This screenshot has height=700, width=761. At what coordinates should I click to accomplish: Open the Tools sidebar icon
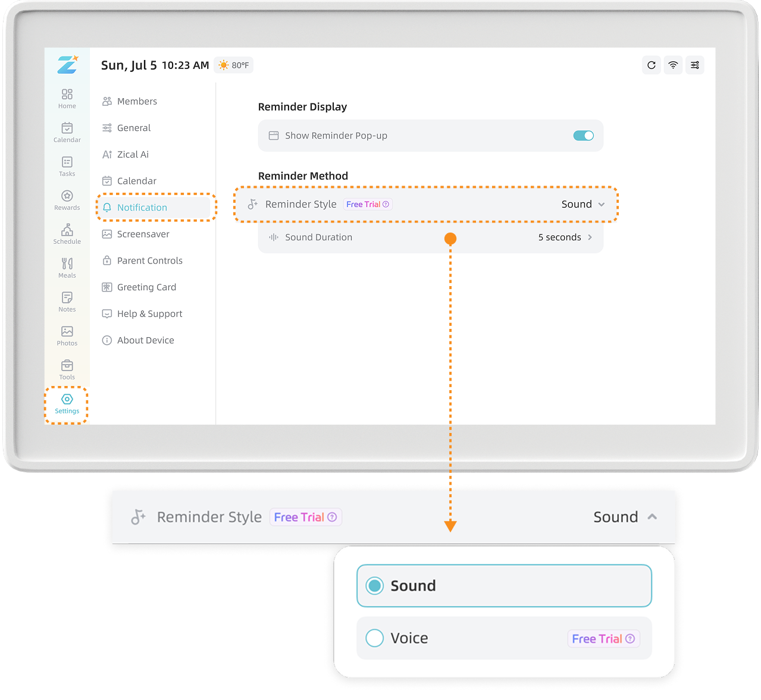(x=67, y=369)
